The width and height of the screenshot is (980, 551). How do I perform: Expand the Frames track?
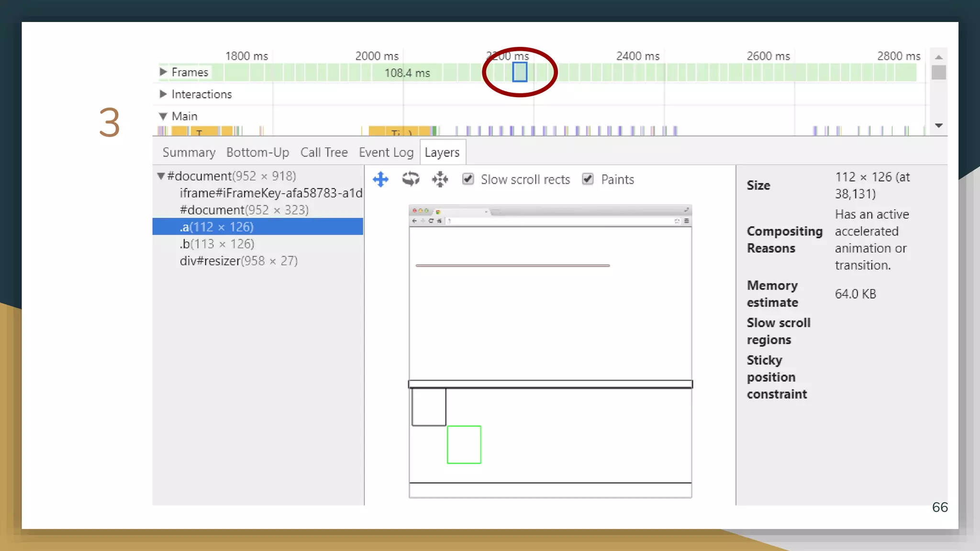pyautogui.click(x=163, y=72)
